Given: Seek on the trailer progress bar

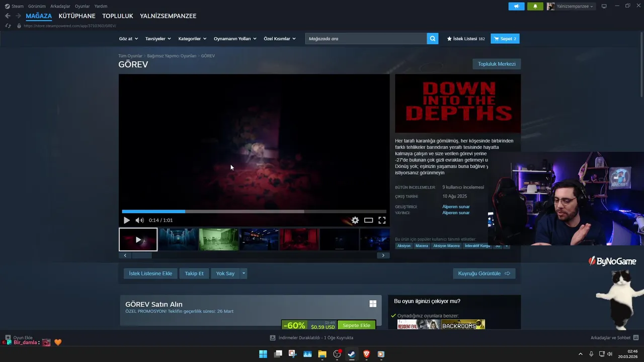Looking at the screenshot, I should (254, 212).
